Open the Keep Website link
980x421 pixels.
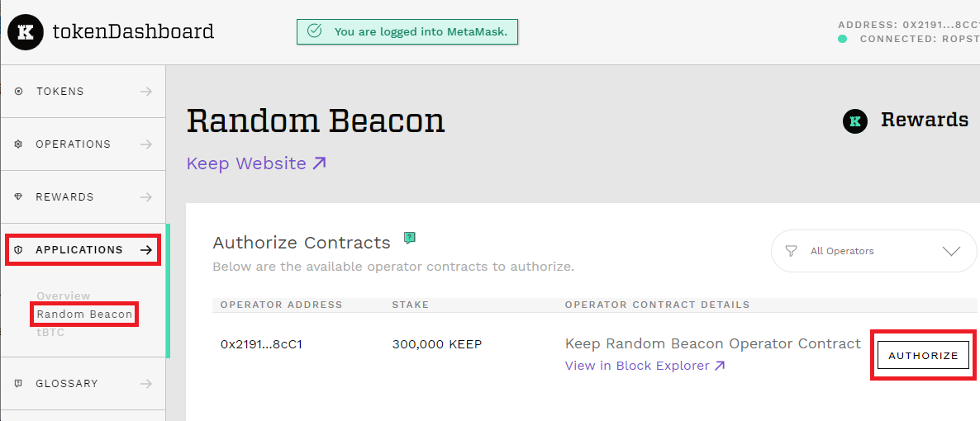pyautogui.click(x=256, y=163)
